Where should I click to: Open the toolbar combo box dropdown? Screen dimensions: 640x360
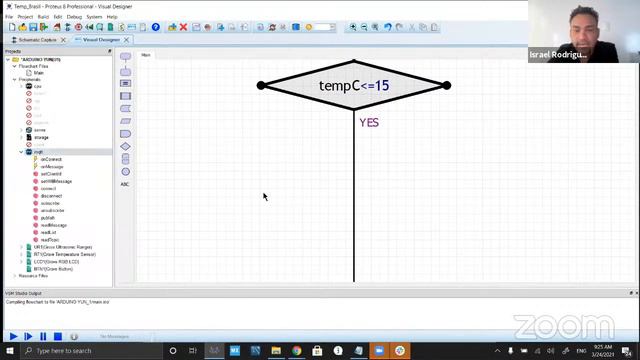coord(332,27)
